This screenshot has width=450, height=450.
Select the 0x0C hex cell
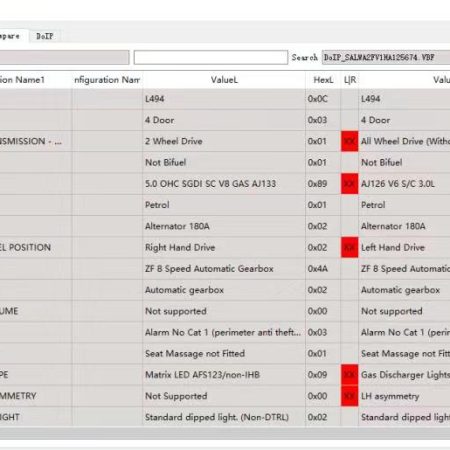[323, 99]
